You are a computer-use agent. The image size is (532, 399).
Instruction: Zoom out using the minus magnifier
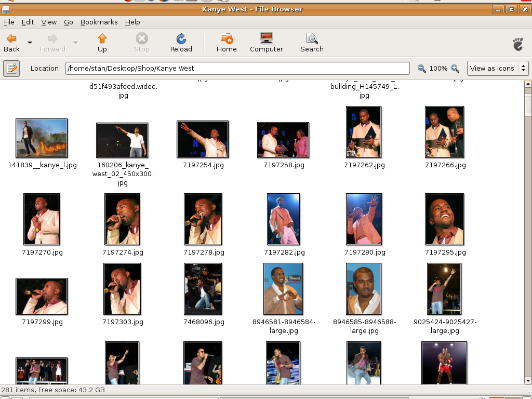point(422,69)
